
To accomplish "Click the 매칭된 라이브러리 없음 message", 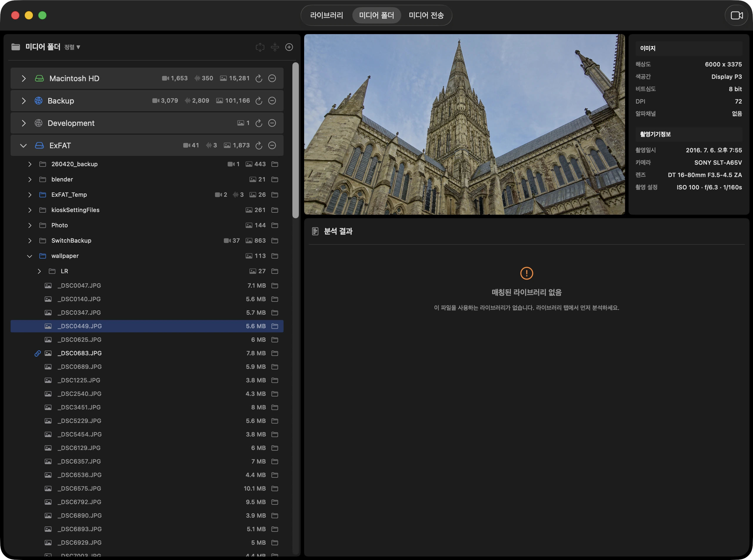I will (527, 292).
